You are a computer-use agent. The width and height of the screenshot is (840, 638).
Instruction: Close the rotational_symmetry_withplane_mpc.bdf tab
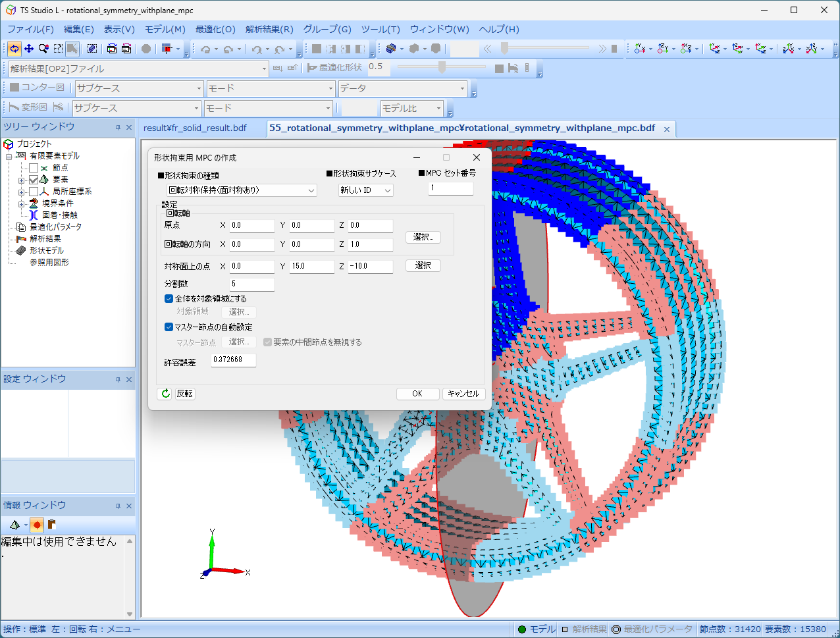667,129
